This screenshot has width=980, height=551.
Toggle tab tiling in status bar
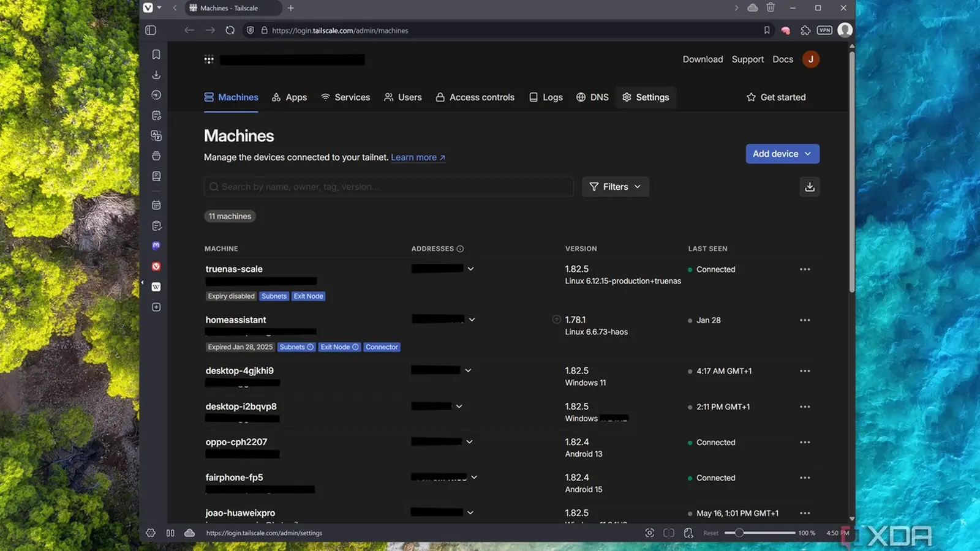669,533
